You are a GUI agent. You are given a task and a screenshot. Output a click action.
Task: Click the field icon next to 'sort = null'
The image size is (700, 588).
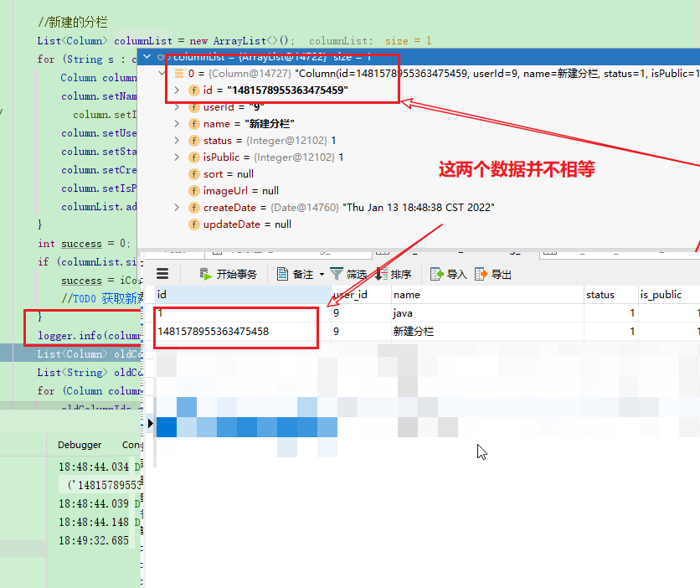194,174
